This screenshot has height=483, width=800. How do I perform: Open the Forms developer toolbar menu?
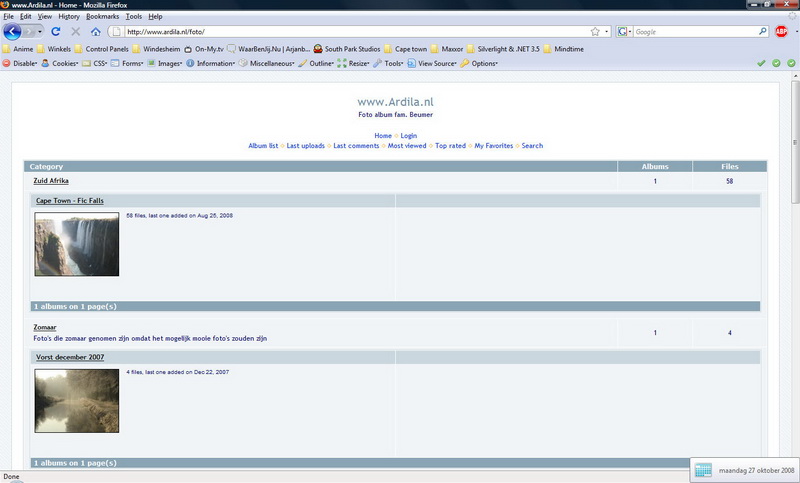tap(127, 63)
